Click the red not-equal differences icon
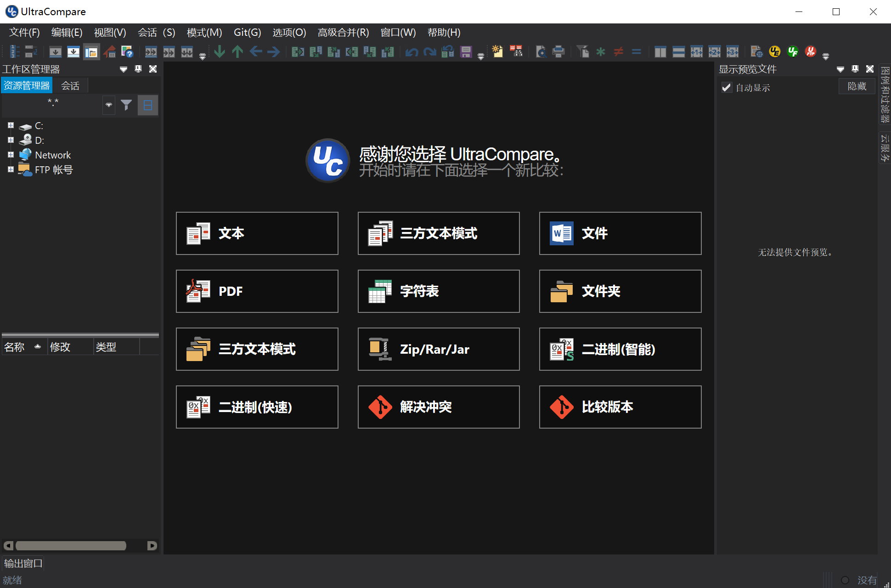 [619, 51]
